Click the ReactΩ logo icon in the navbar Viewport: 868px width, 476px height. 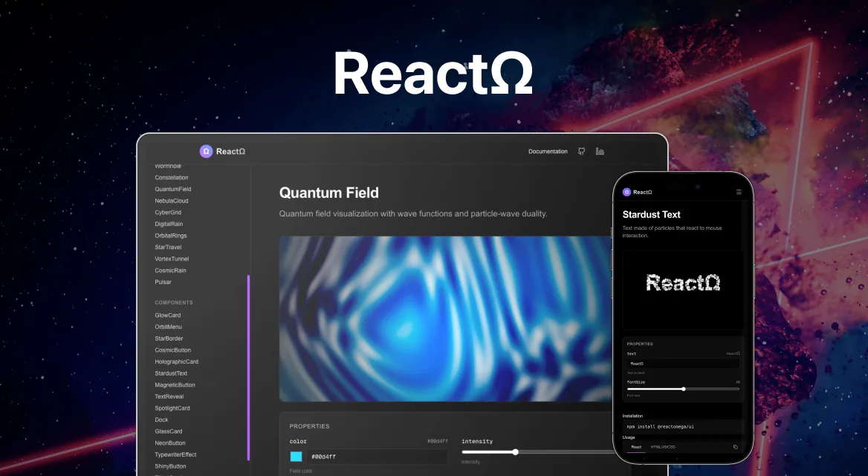[x=206, y=151]
